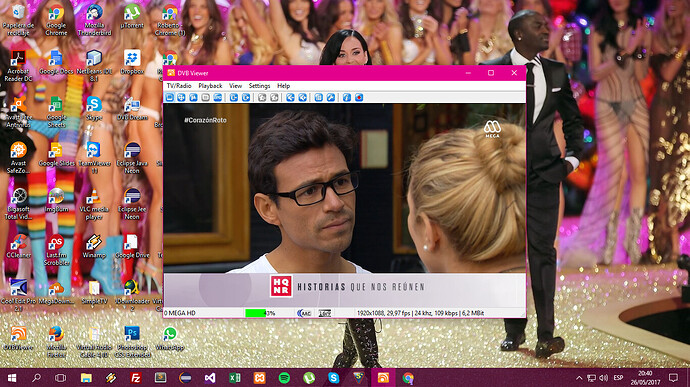Open Visual Studio from the taskbar
The width and height of the screenshot is (690, 387).
210,378
